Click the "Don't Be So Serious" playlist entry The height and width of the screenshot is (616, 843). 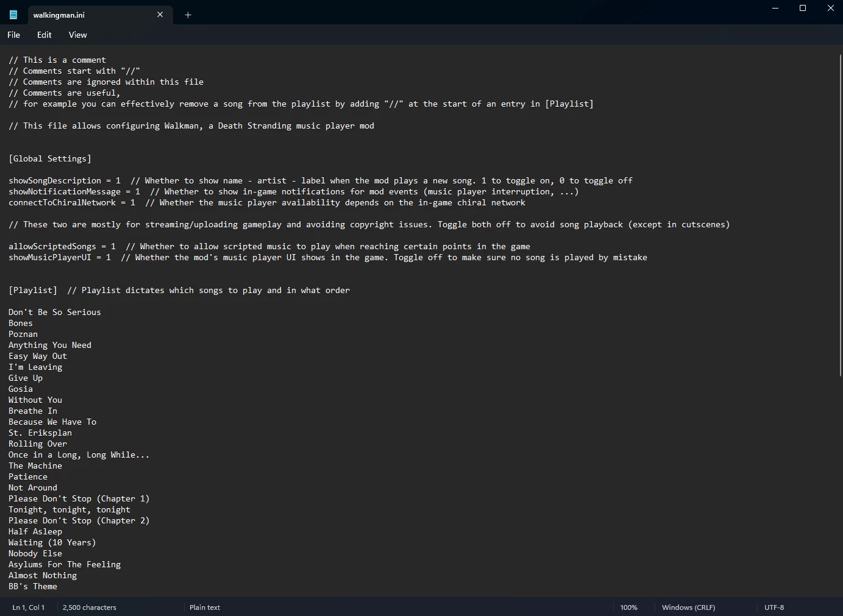[55, 312]
